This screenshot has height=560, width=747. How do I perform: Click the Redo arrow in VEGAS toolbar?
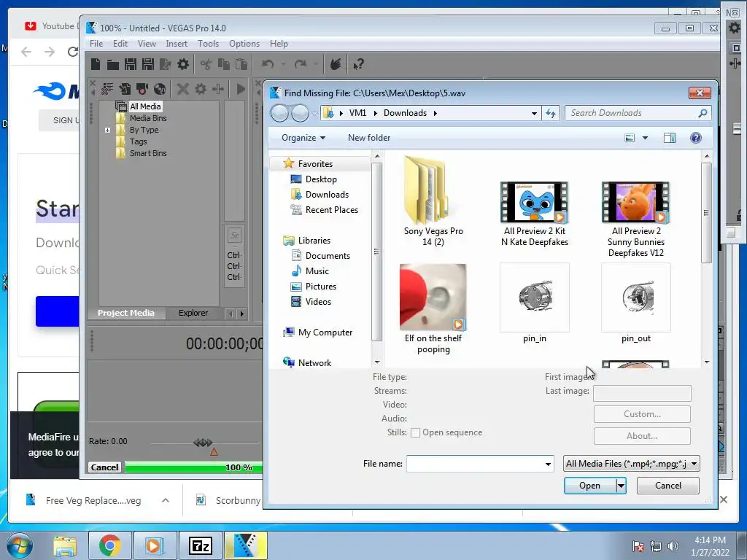coord(300,64)
